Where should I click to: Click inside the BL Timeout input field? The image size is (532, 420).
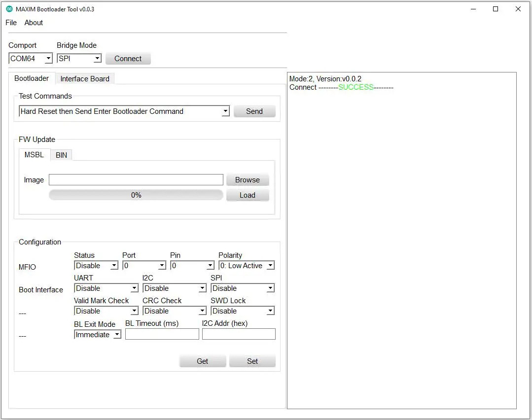click(162, 334)
